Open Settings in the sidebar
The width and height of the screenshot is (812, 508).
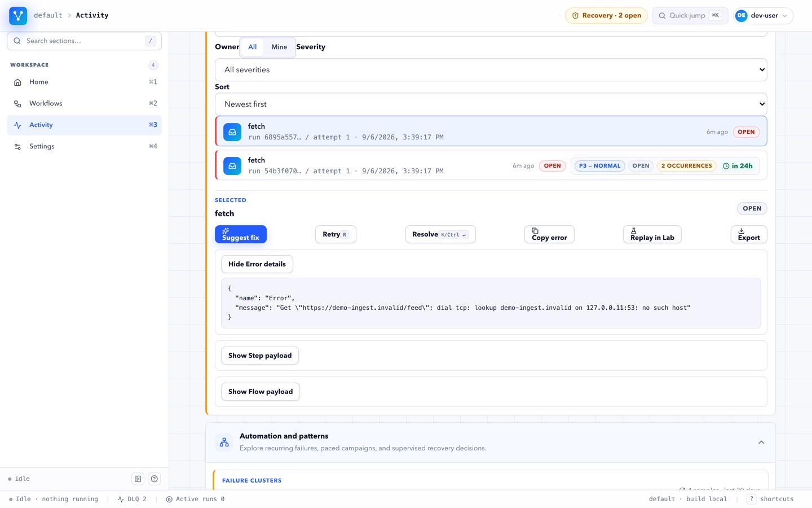(84, 146)
